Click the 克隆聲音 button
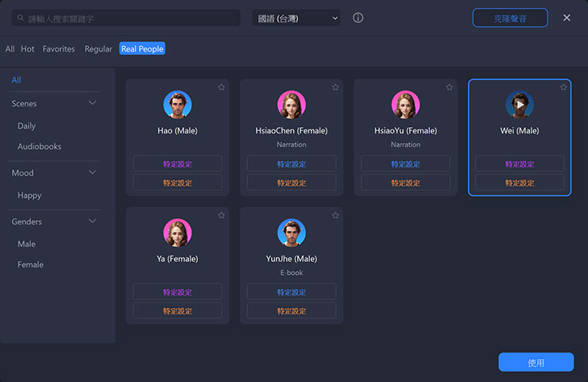This screenshot has height=382, width=588. (x=510, y=17)
